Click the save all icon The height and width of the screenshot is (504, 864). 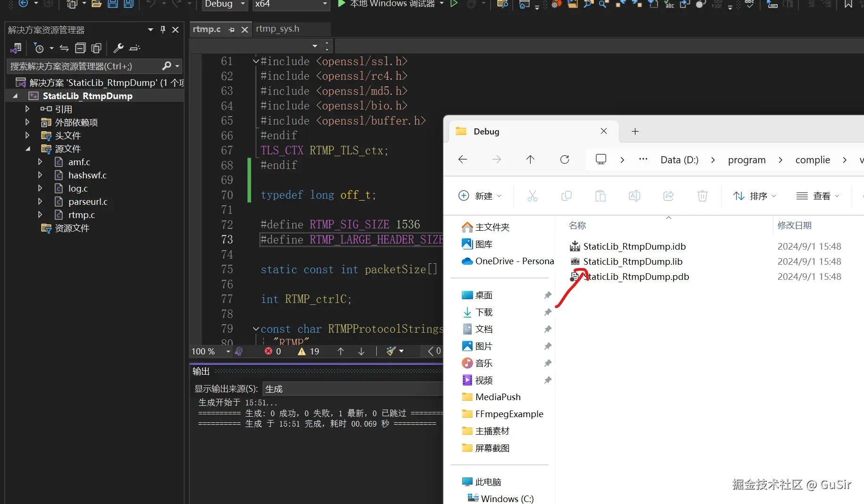(129, 4)
